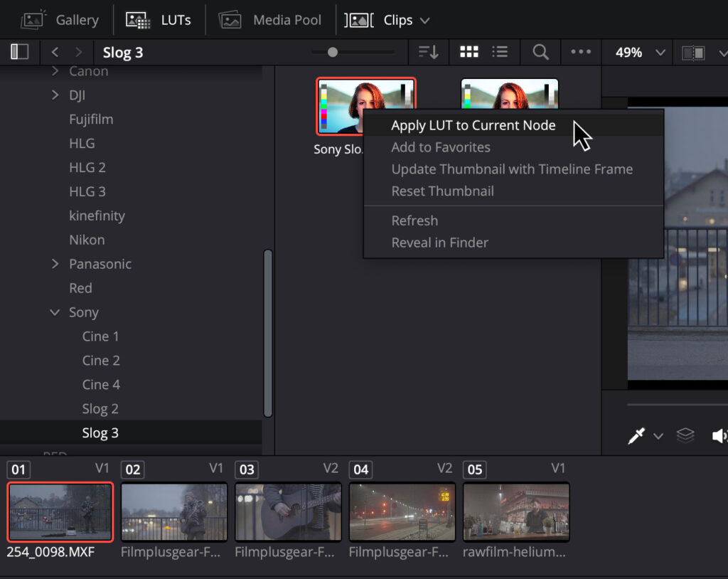Viewport: 728px width, 579px height.
Task: Open the Gallery panel
Action: (x=60, y=20)
